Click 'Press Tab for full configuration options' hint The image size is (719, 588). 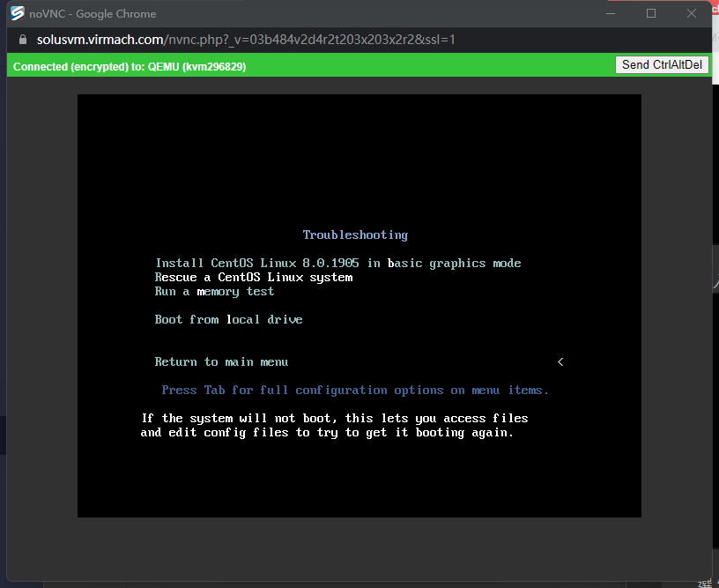tap(355, 390)
